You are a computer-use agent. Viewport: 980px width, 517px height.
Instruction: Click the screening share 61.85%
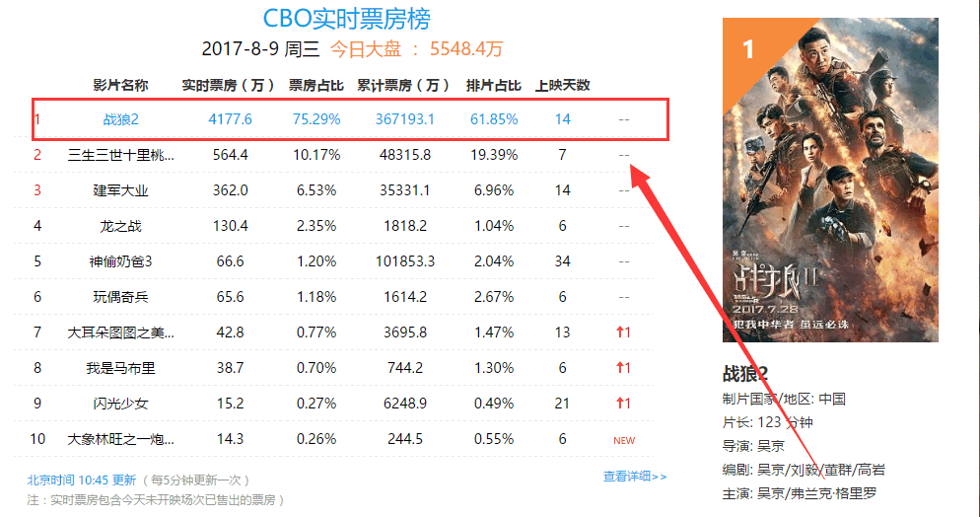pyautogui.click(x=494, y=119)
